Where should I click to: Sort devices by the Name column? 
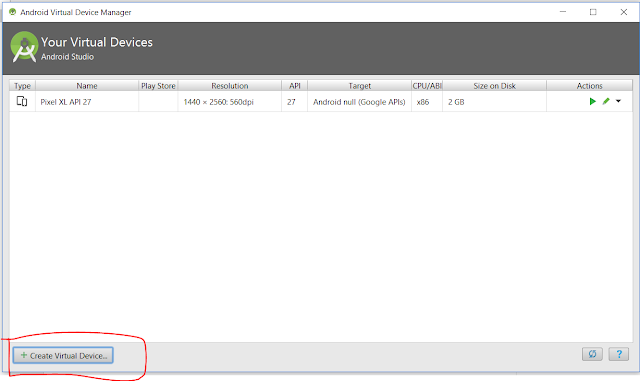tap(87, 86)
